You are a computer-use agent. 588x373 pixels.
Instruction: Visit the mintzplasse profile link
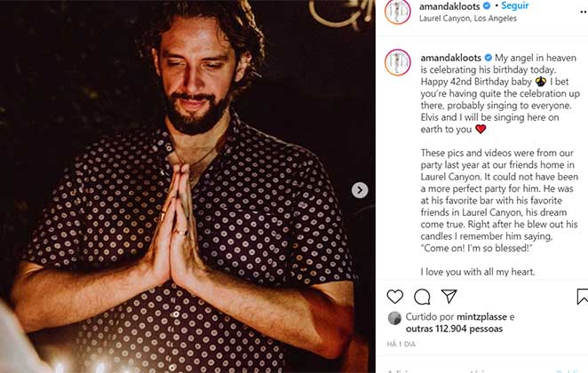(x=479, y=317)
